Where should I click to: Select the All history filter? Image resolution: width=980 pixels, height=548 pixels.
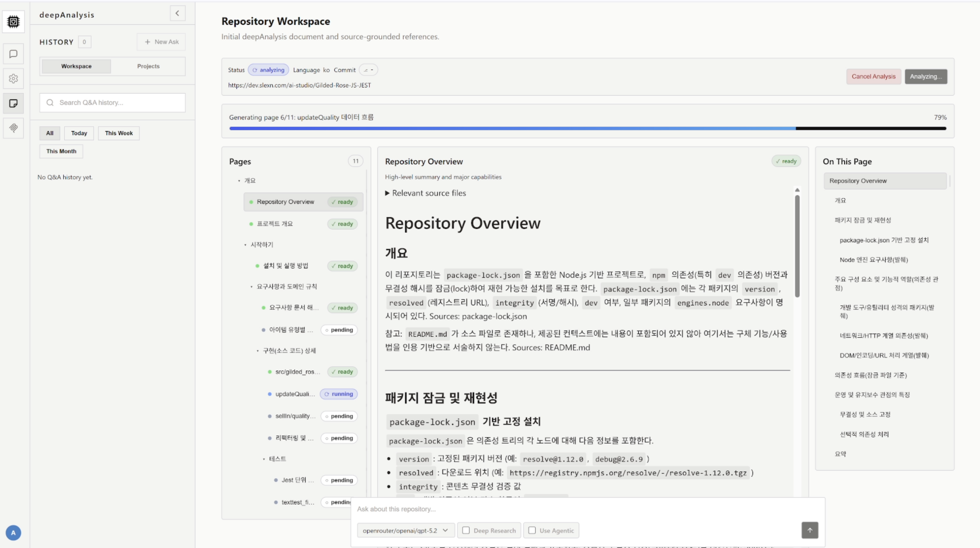(50, 133)
